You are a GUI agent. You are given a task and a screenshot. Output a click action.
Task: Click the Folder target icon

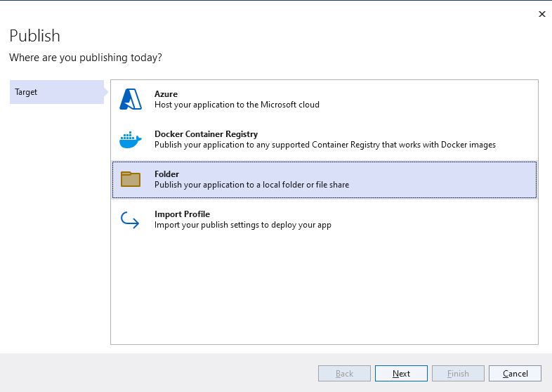pyautogui.click(x=131, y=179)
